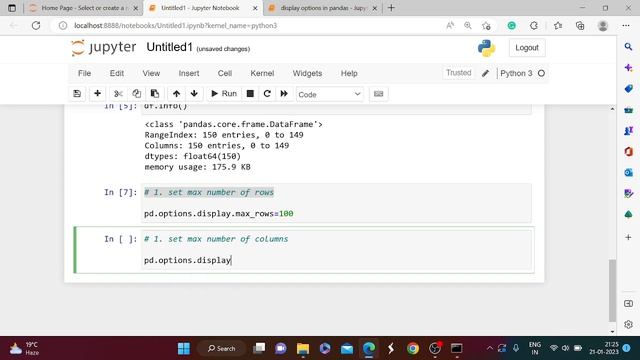Open the Windows Start menu
The image size is (640, 360).
coord(184,348)
